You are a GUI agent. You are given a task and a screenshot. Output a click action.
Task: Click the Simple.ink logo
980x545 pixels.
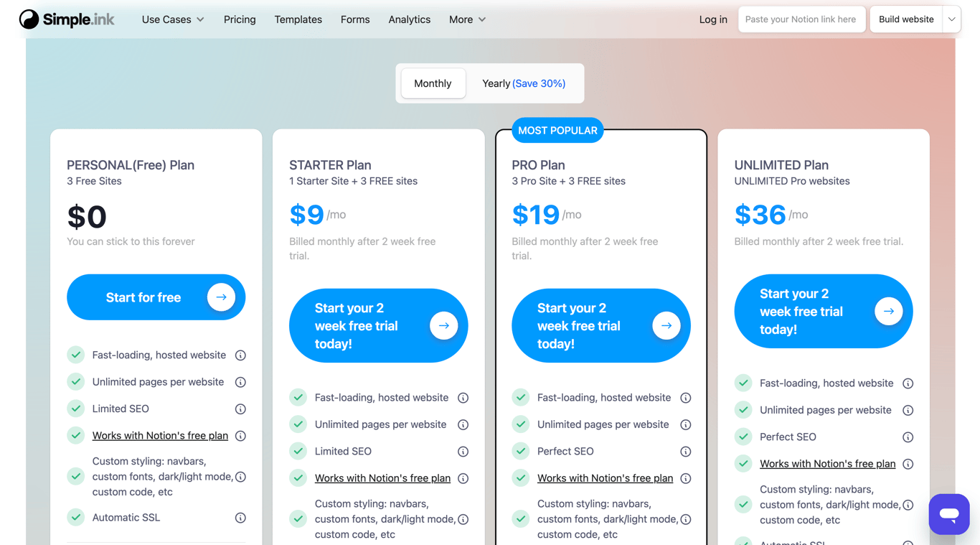pos(67,19)
